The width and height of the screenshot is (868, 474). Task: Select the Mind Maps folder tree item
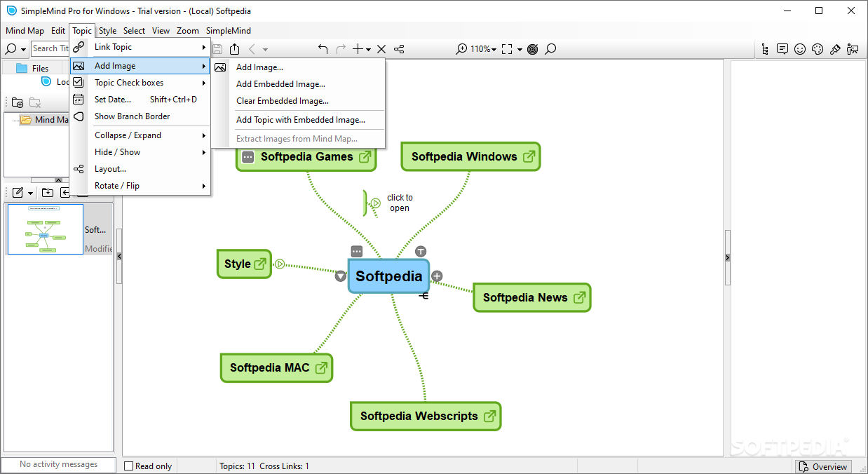pos(43,120)
